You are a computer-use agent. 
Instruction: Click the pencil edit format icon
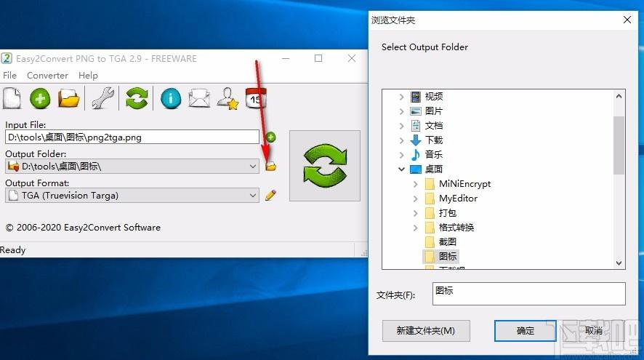pos(271,195)
